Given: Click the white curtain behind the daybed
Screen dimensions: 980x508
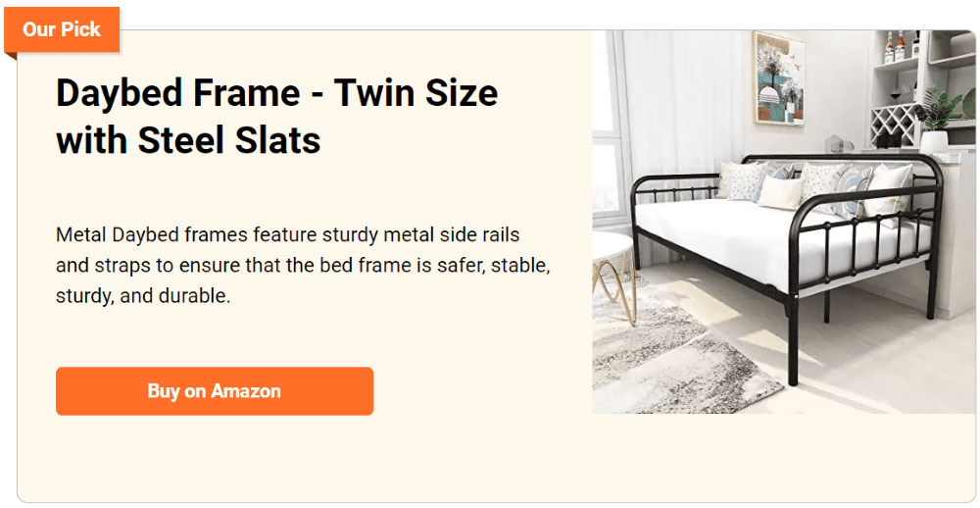Looking at the screenshot, I should [684, 103].
